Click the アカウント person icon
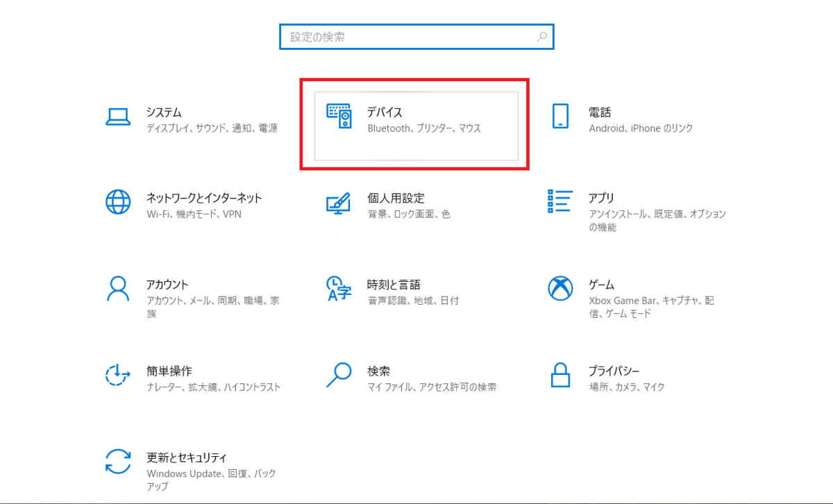Viewport: 833px width, 504px height. tap(118, 288)
